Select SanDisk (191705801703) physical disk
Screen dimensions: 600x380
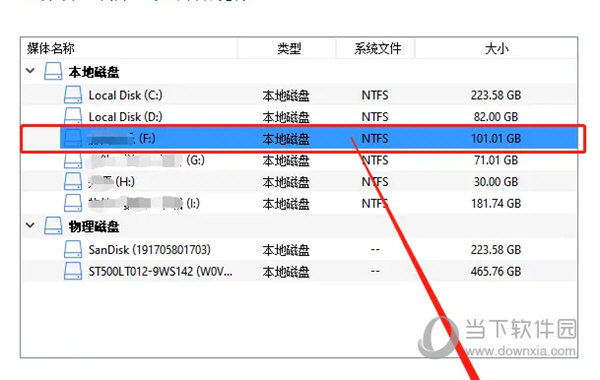point(150,250)
